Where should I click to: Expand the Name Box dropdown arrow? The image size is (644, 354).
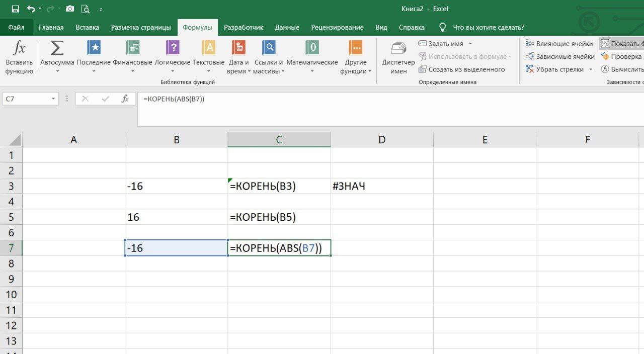[x=53, y=100]
